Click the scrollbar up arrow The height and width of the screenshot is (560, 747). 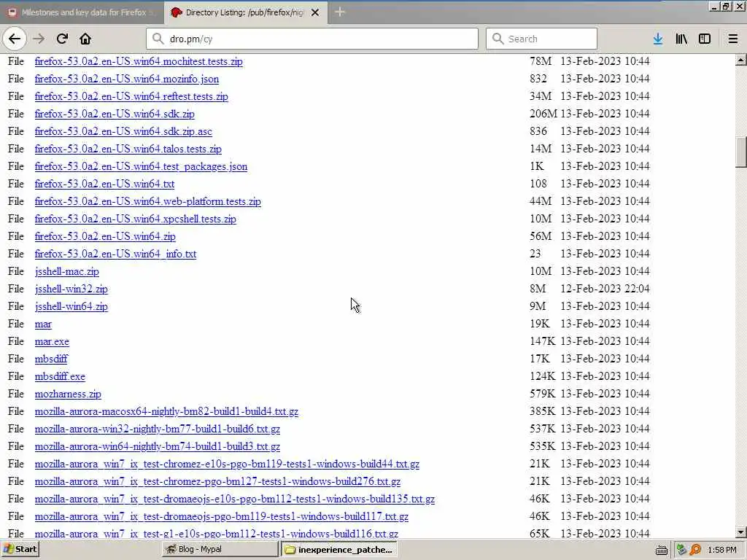click(x=741, y=60)
